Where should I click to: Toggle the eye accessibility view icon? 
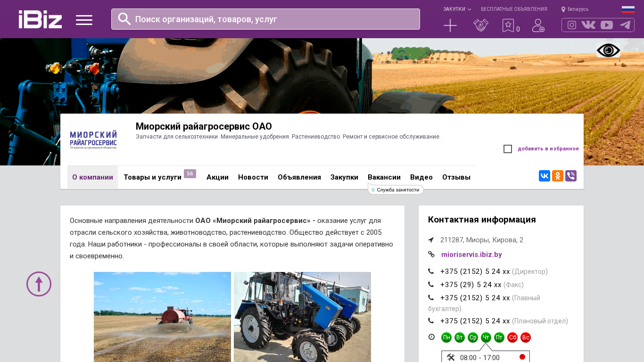[608, 50]
